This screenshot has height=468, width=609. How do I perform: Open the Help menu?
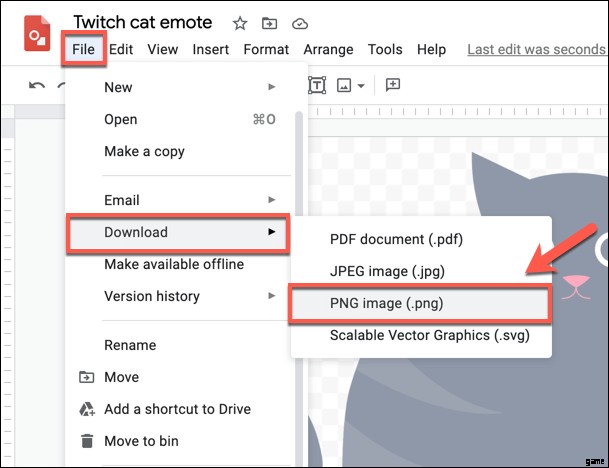coord(431,49)
